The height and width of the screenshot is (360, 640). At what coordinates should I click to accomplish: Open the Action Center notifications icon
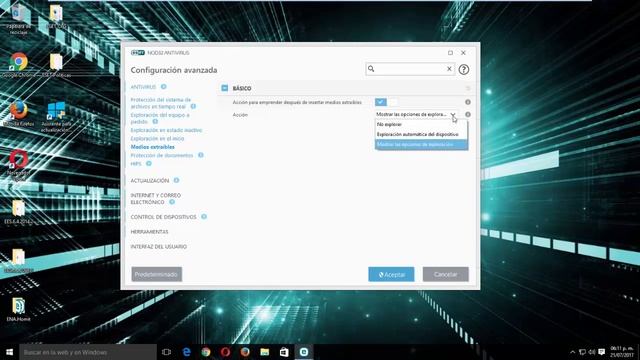coord(602,352)
